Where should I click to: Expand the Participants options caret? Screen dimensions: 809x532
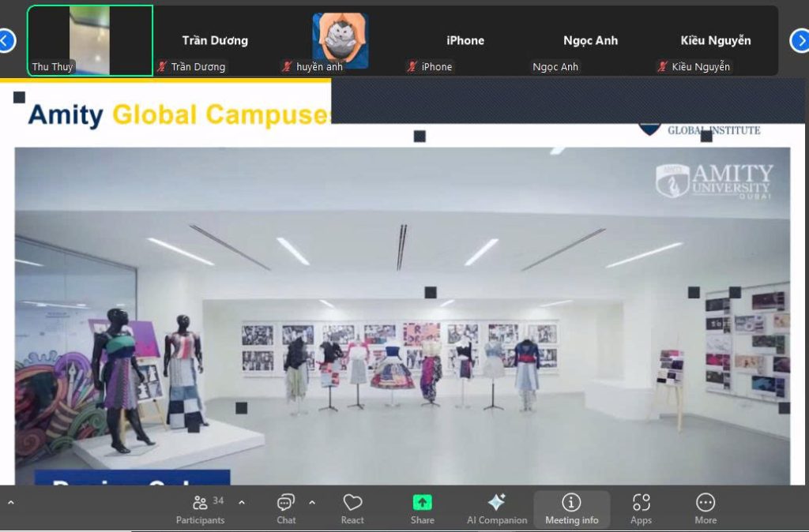[242, 502]
